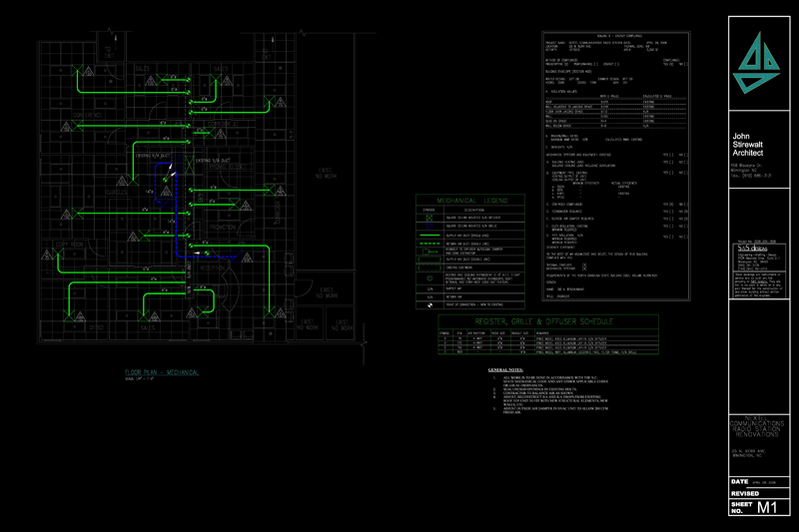Screen dimensions: 799x532
Task: Click the M1 sheet number box
Action: (766, 509)
